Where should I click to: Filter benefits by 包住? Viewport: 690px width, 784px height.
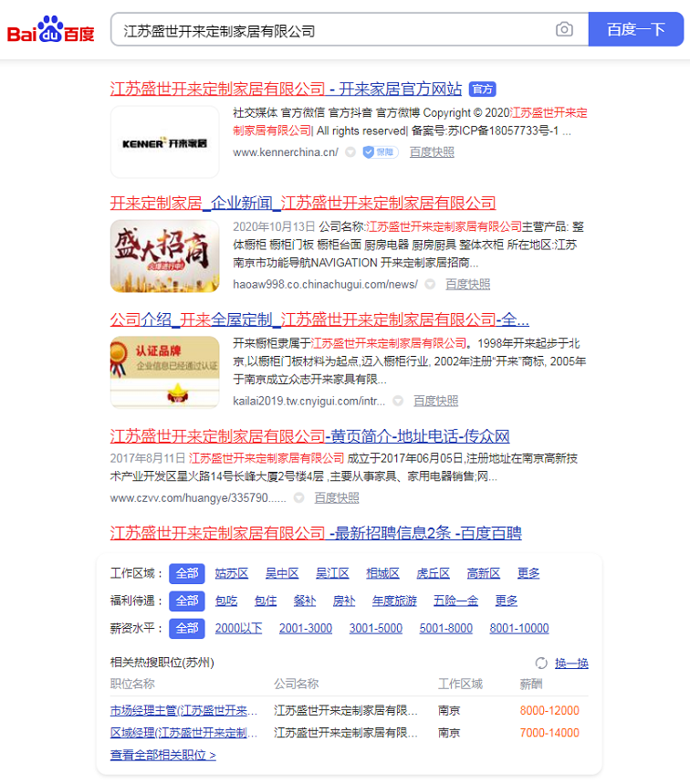click(x=266, y=601)
